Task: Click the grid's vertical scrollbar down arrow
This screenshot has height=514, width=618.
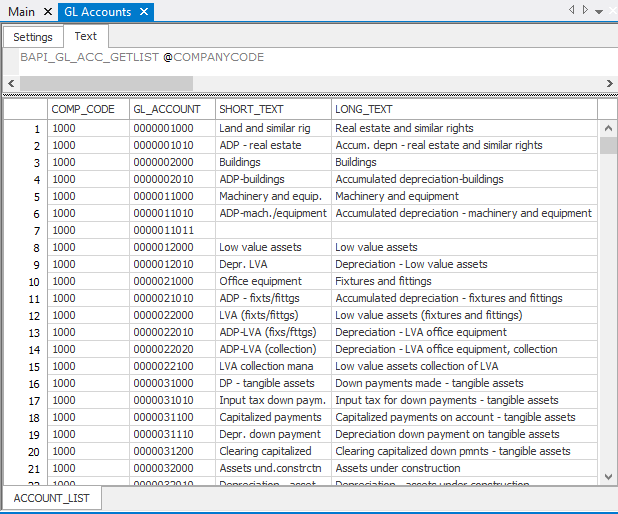Action: [x=608, y=477]
